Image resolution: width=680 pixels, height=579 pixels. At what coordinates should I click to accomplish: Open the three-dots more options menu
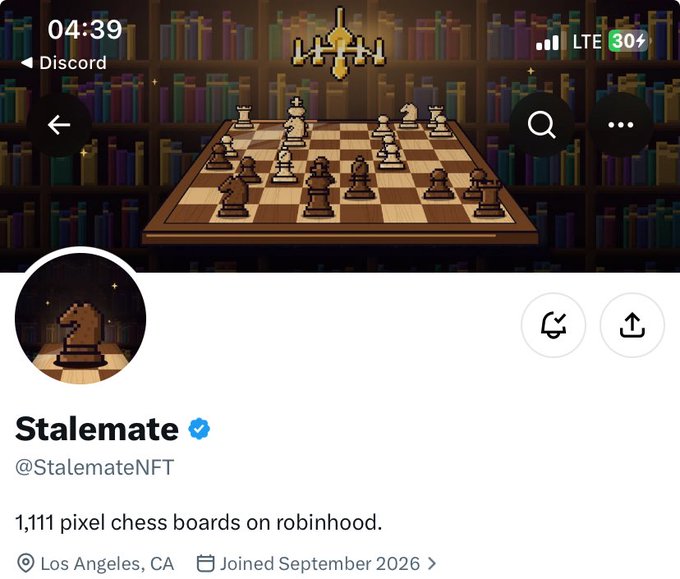621,125
